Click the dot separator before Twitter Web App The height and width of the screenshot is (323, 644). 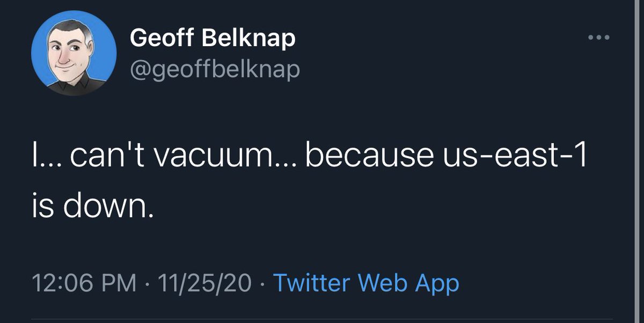coord(262,283)
